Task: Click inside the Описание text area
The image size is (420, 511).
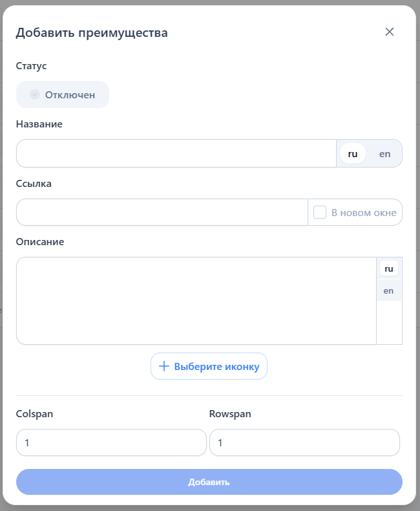Action: click(x=196, y=301)
